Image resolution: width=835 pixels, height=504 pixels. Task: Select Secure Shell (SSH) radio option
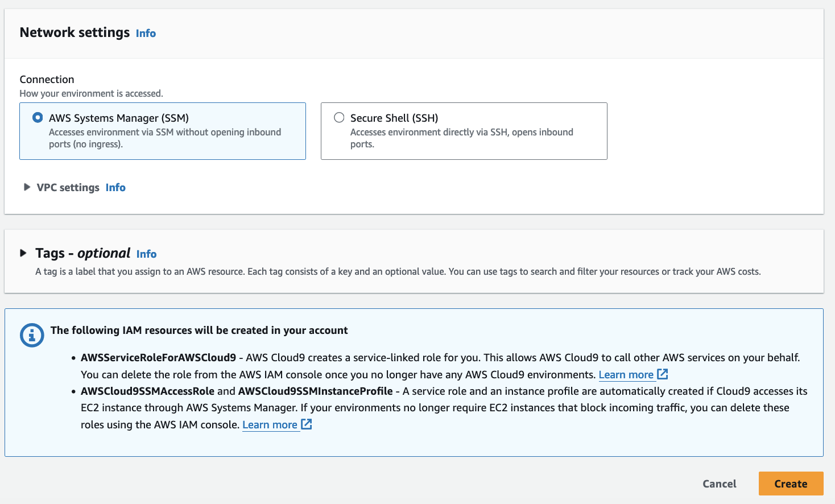point(339,118)
